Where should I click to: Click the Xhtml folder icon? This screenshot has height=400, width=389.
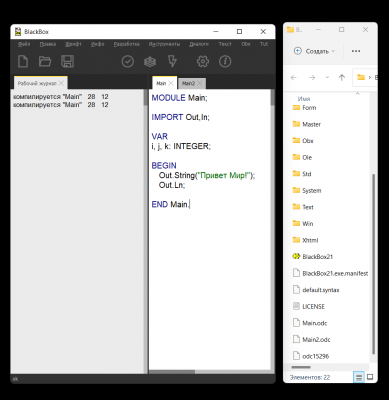296,240
